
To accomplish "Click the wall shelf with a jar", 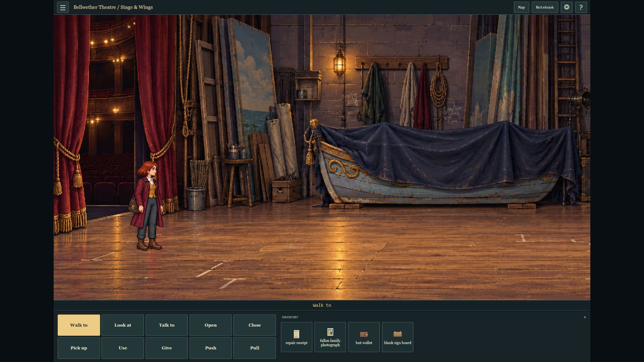I will (308, 86).
